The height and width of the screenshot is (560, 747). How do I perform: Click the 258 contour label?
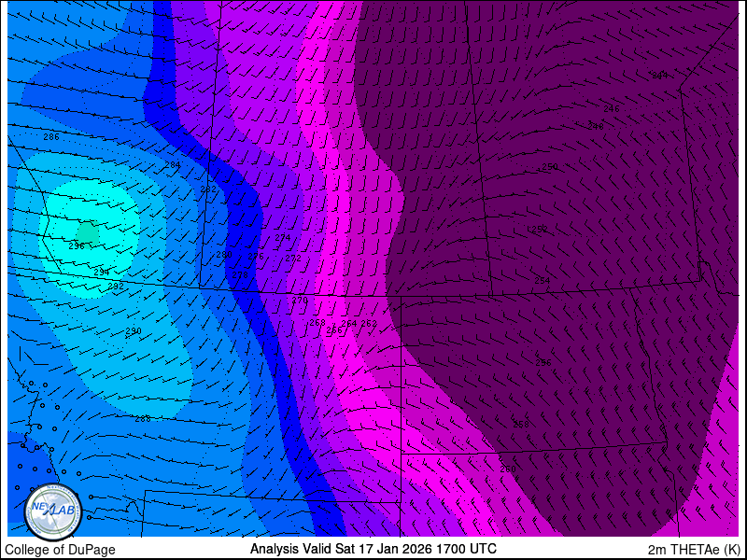pyautogui.click(x=521, y=424)
